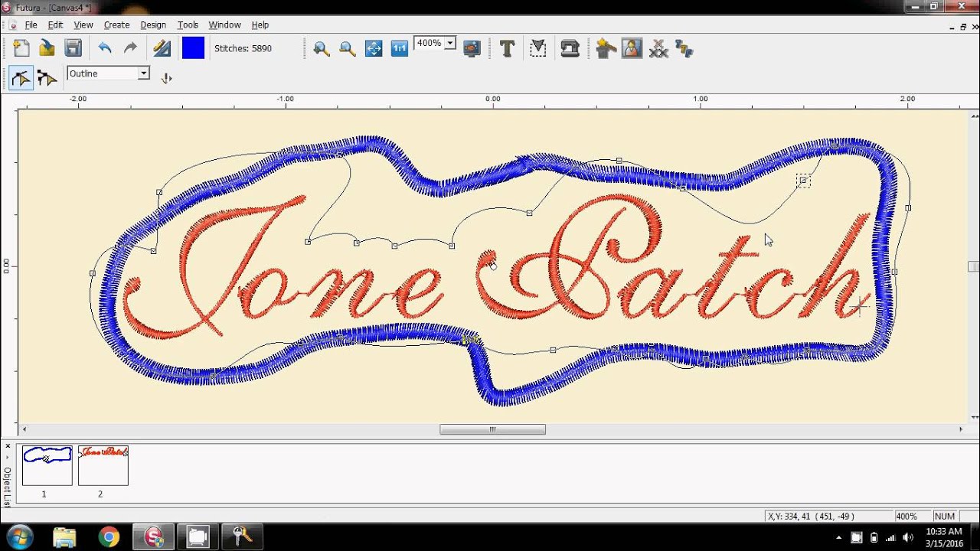Close the Object List panel
Viewport: 980px width, 551px height.
pos(8,446)
